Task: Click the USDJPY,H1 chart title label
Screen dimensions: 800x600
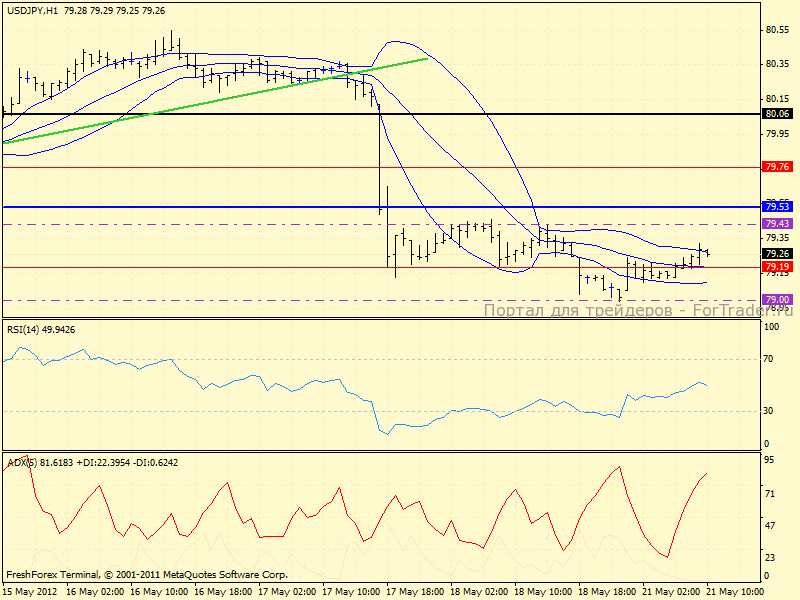Action: click(30, 10)
